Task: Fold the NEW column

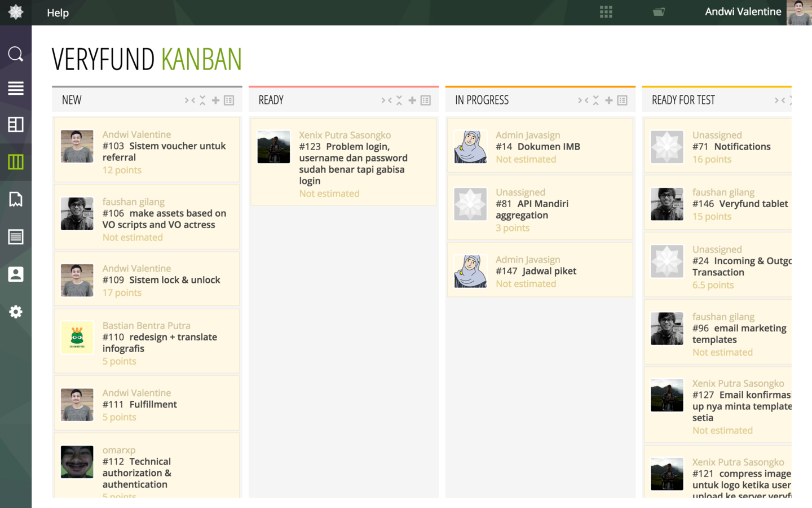Action: click(x=189, y=100)
